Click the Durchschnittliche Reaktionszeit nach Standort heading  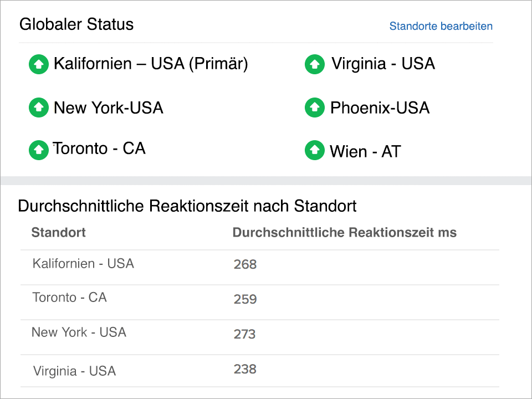click(188, 206)
